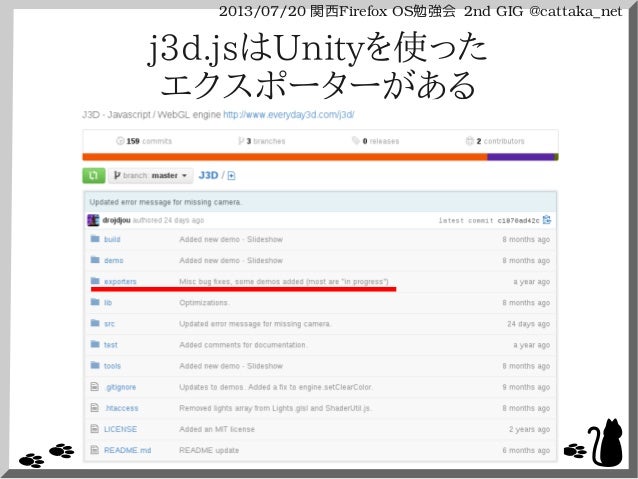The width and height of the screenshot is (638, 479).
Task: View the 2 contributors
Action: coord(495,141)
